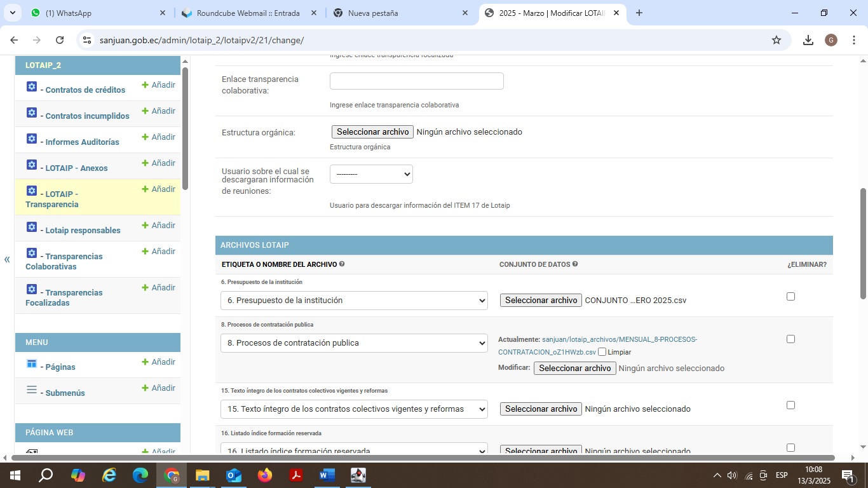Screen dimensions: 868x488
Task: Collapse the sidebar with the double chevron
Action: [x=7, y=259]
